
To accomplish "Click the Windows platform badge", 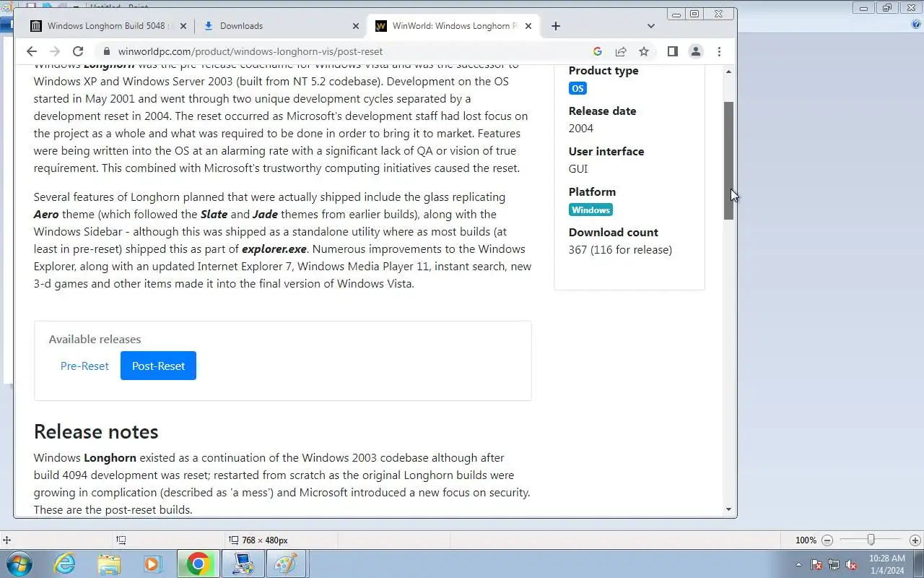I will 590,210.
